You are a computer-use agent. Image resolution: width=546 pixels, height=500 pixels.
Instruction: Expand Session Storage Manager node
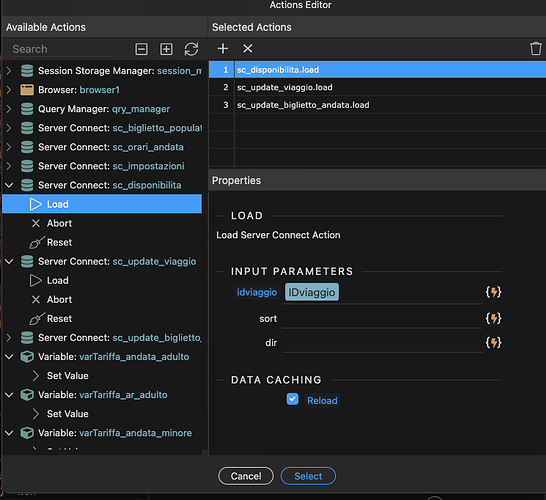[x=9, y=71]
